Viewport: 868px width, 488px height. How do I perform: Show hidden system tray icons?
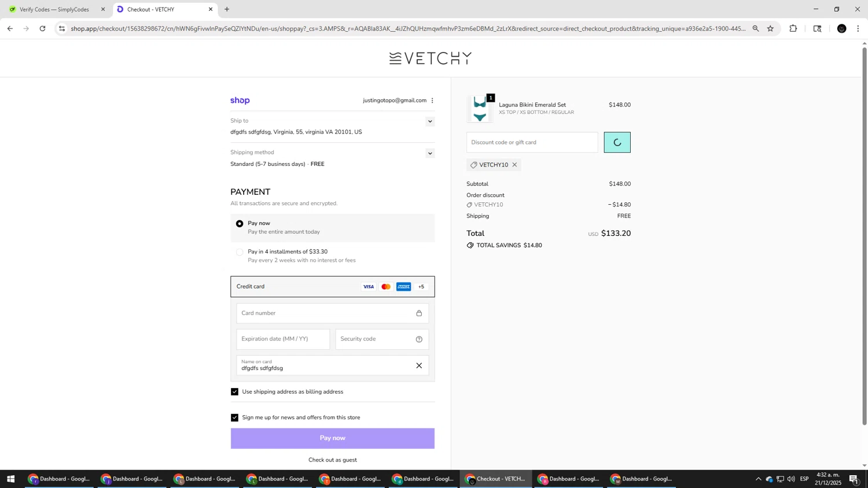coord(759,479)
